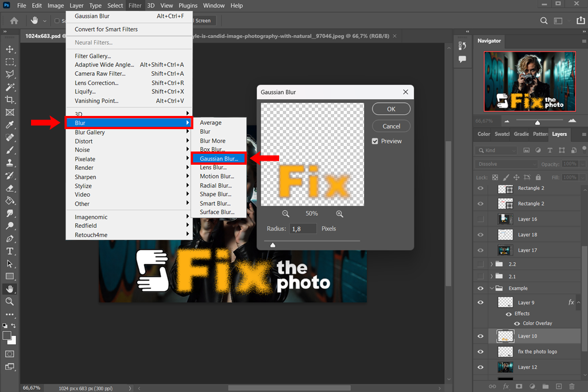Open the blend mode Dissolve dropdown
Image resolution: width=588 pixels, height=392 pixels.
pyautogui.click(x=506, y=164)
